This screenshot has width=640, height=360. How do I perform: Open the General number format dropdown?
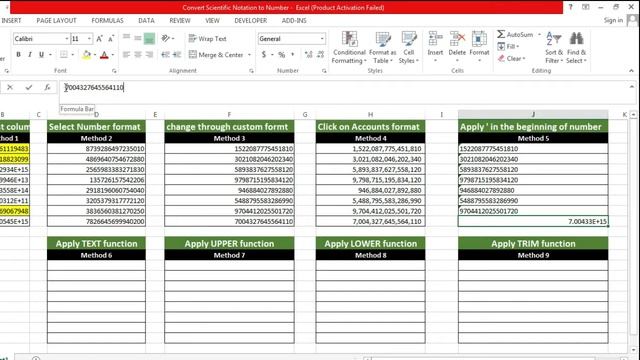[x=322, y=39]
